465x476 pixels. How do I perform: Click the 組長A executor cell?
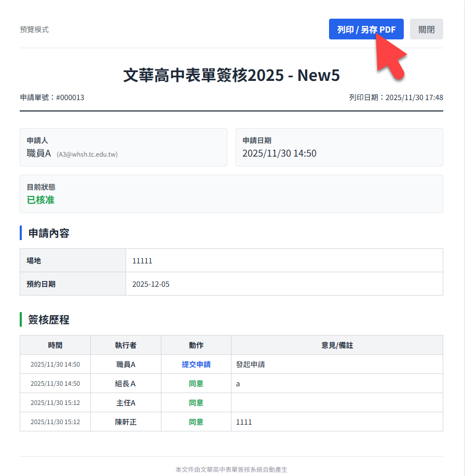(125, 384)
